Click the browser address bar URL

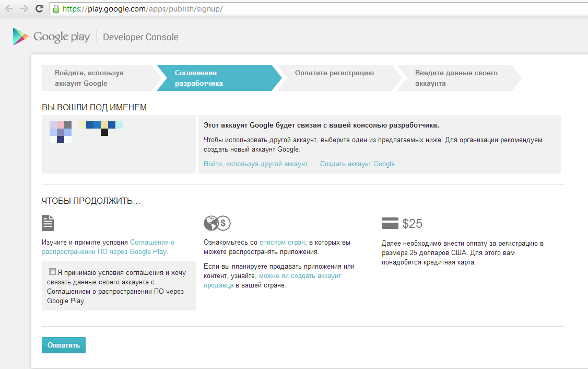point(143,9)
